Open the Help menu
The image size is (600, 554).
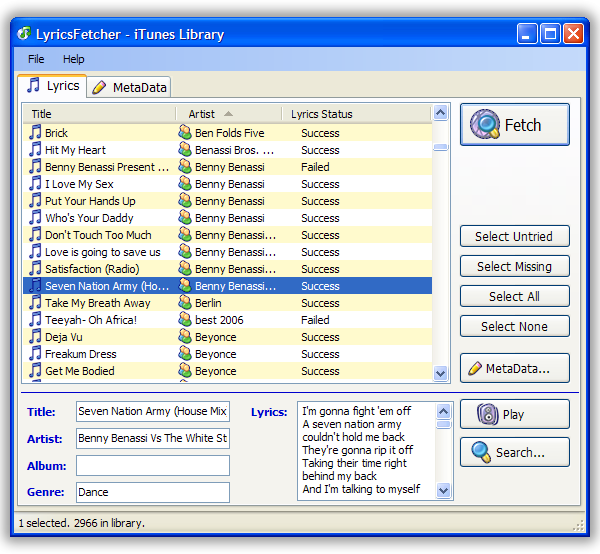[x=73, y=59]
